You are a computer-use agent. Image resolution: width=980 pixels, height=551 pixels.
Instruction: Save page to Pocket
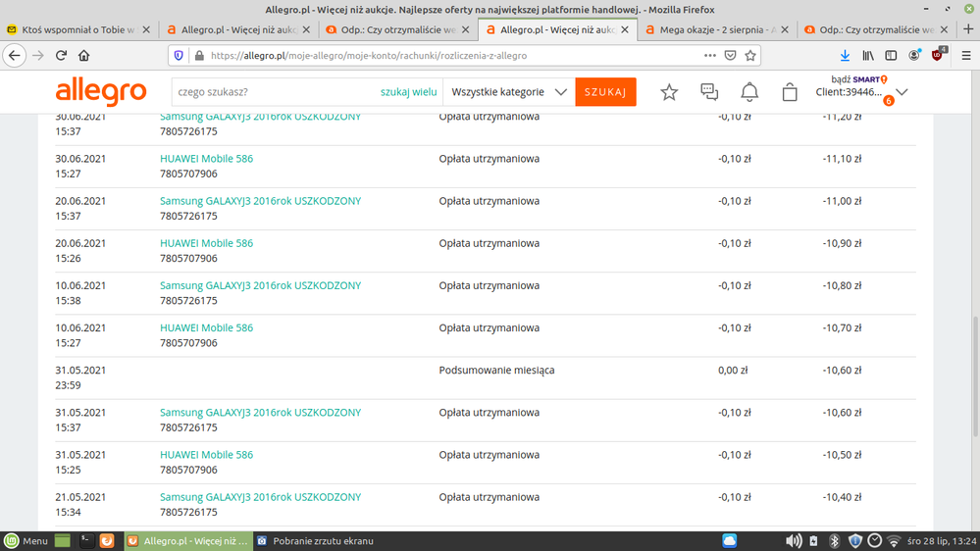point(730,56)
